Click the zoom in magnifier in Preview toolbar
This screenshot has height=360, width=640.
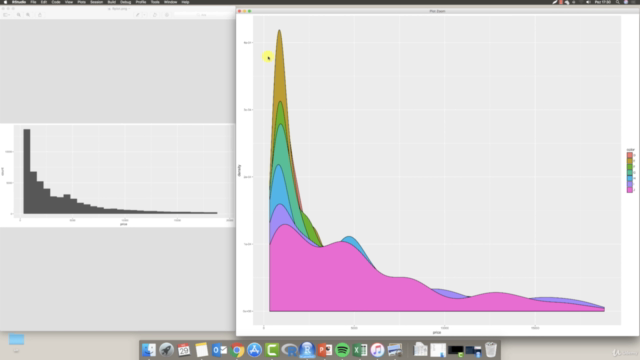pyautogui.click(x=28, y=15)
